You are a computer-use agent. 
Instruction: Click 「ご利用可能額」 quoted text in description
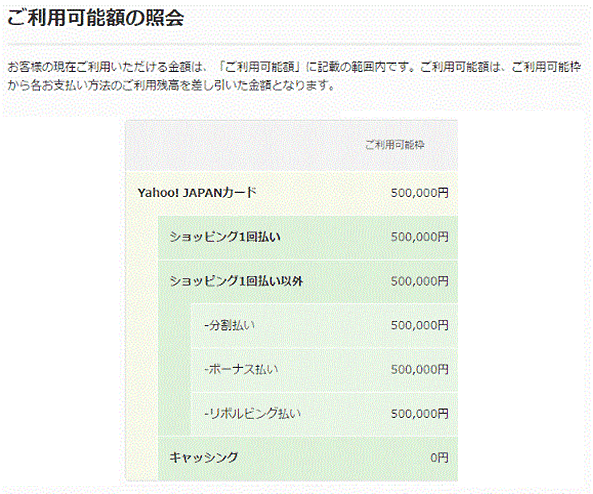point(261,67)
